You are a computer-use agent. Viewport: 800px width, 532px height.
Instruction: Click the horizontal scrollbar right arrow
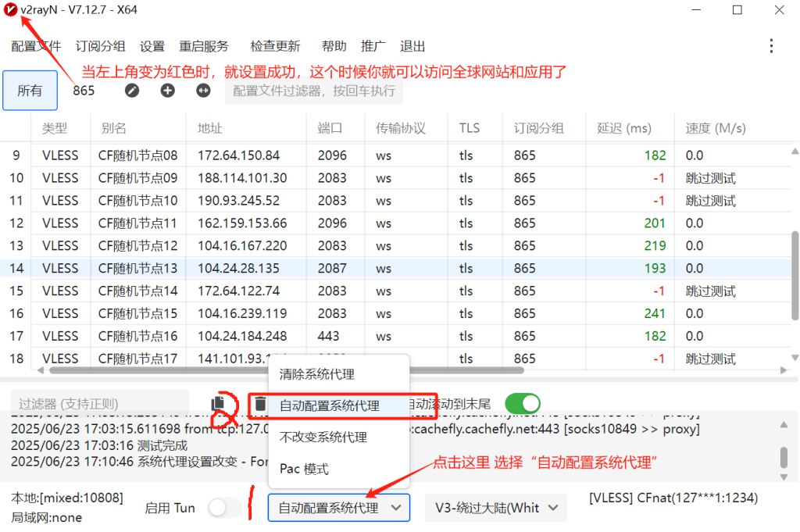point(784,371)
